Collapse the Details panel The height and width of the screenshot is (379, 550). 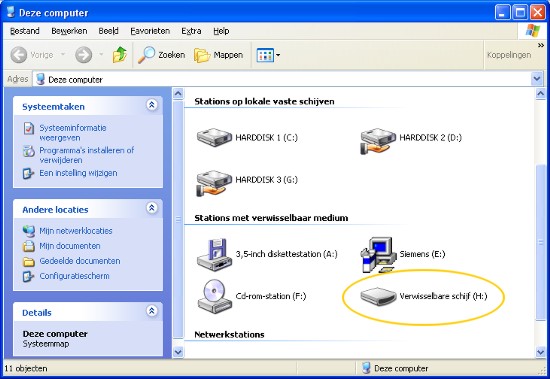coord(152,311)
